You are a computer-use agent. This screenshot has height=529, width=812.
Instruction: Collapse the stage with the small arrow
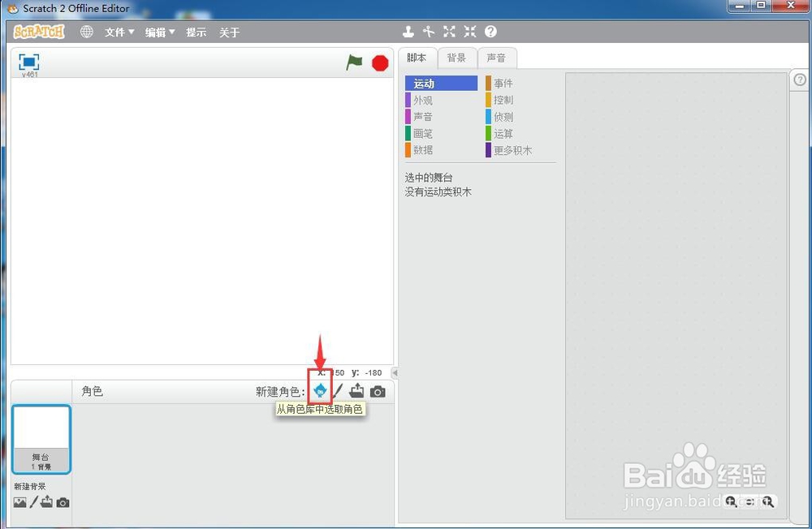[x=395, y=373]
